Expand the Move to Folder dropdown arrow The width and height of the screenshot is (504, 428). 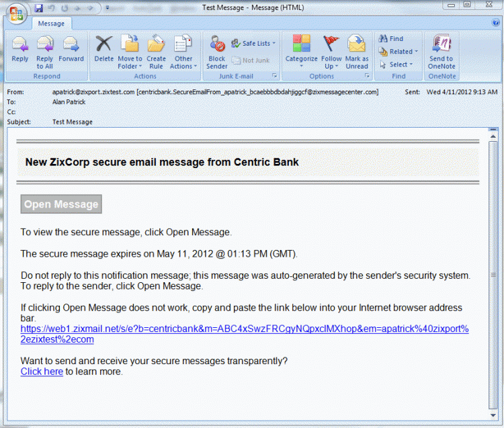pyautogui.click(x=140, y=67)
